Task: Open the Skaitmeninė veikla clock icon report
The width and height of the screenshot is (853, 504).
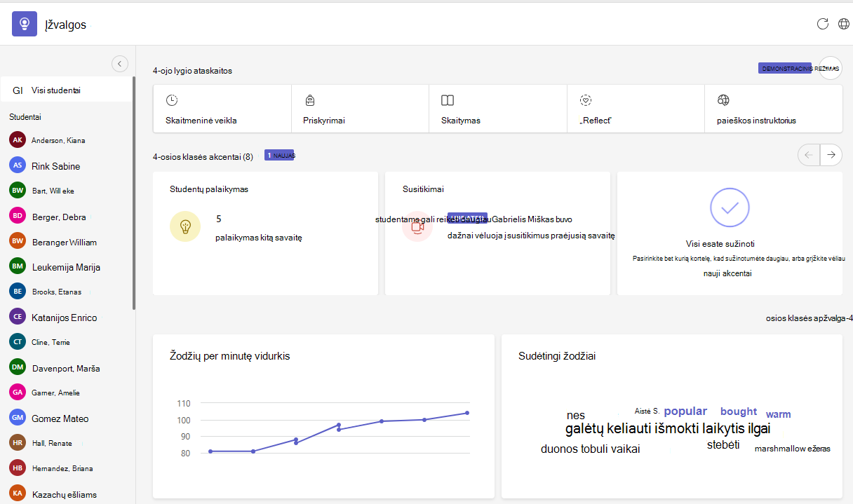Action: 172,100
